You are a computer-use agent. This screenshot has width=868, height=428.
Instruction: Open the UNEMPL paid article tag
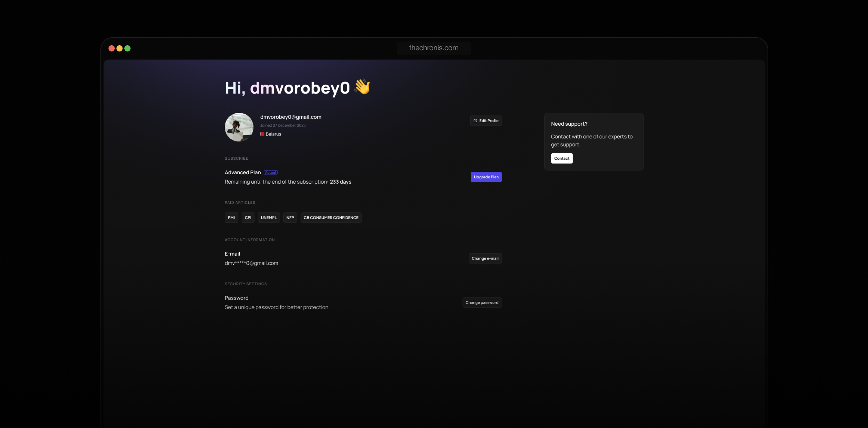tap(268, 218)
